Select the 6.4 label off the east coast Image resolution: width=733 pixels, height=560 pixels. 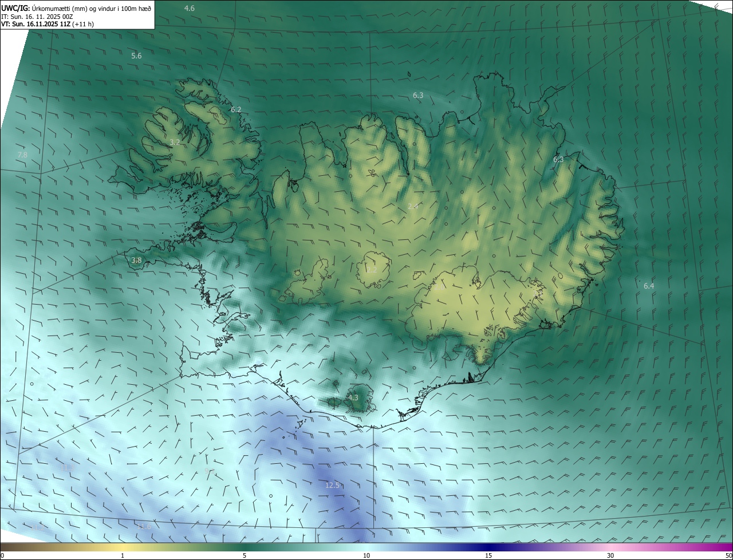point(648,286)
